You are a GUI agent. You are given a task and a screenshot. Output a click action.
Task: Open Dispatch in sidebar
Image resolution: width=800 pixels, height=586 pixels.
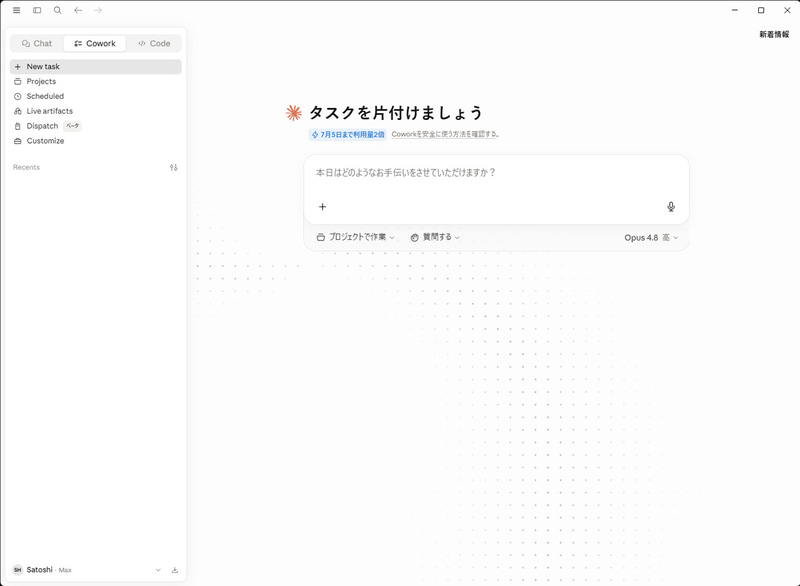[95, 125]
